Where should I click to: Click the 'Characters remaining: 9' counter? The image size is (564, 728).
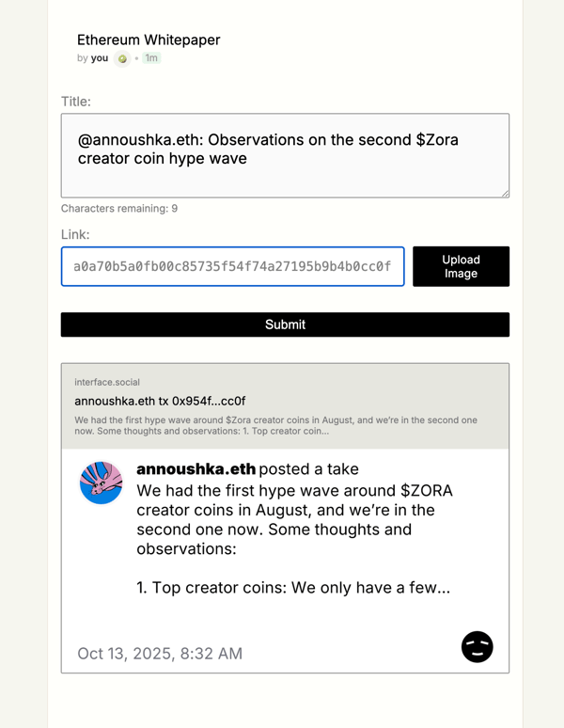pyautogui.click(x=119, y=209)
